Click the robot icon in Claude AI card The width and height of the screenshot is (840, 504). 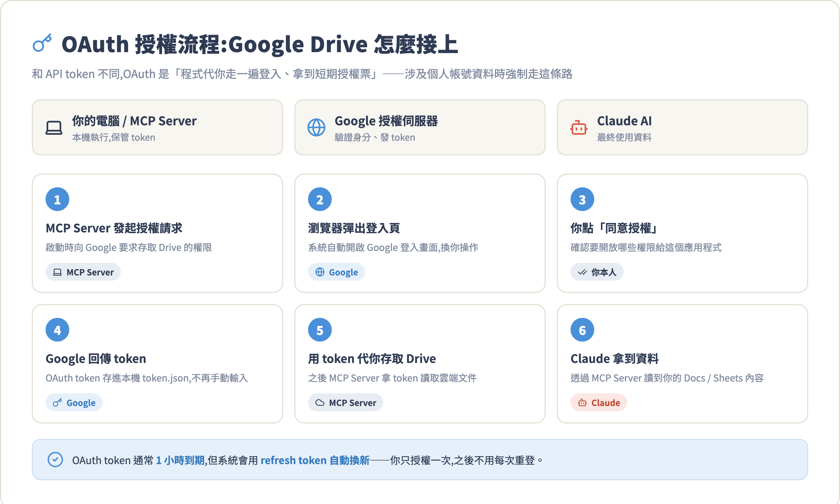point(579,128)
